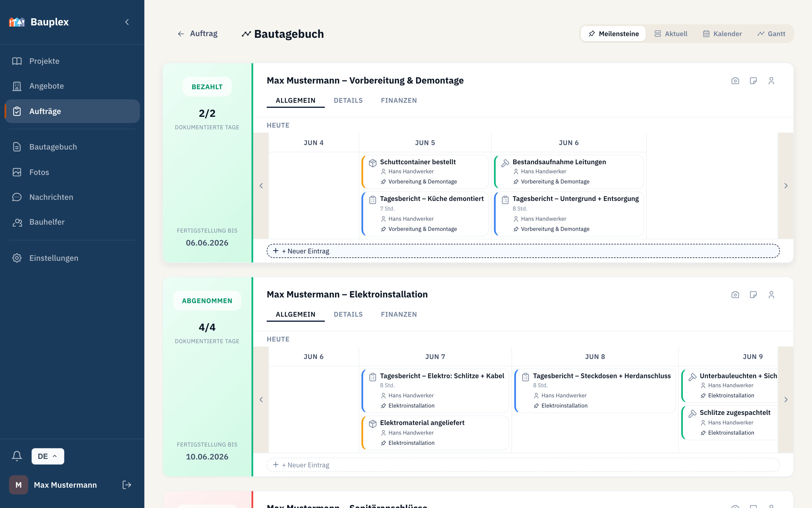Add Neuer Eintrag to Elektroinstallation
Image resolution: width=812 pixels, height=508 pixels.
pyautogui.click(x=523, y=465)
